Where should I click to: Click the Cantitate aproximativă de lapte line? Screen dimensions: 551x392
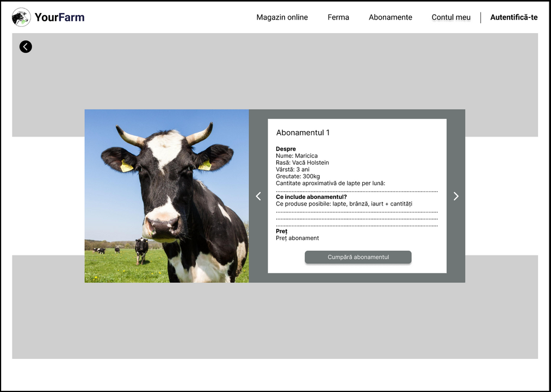point(330,183)
